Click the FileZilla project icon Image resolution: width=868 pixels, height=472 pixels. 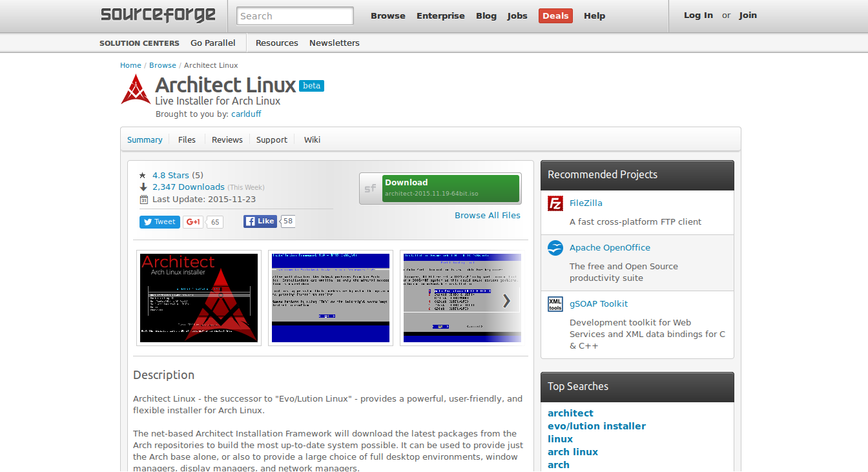click(x=555, y=203)
